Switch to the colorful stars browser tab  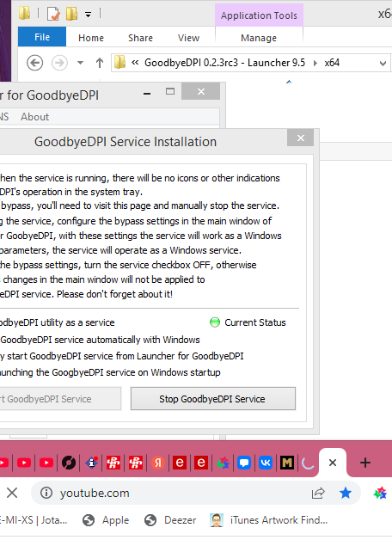tap(223, 463)
